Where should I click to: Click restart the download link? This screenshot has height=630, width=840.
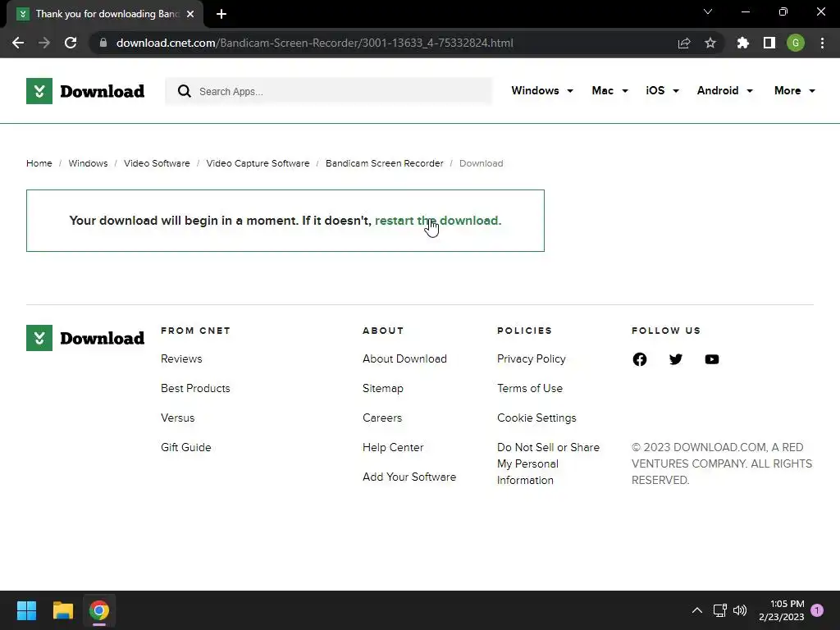tap(438, 221)
